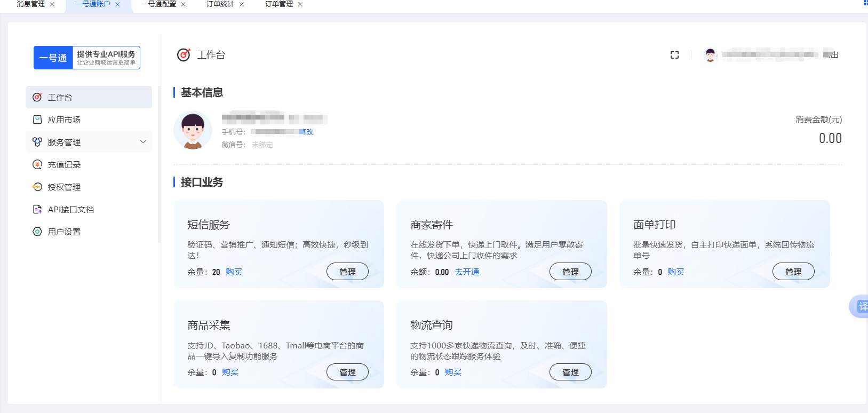Click 管理 button on 物流查询 card

coord(570,372)
